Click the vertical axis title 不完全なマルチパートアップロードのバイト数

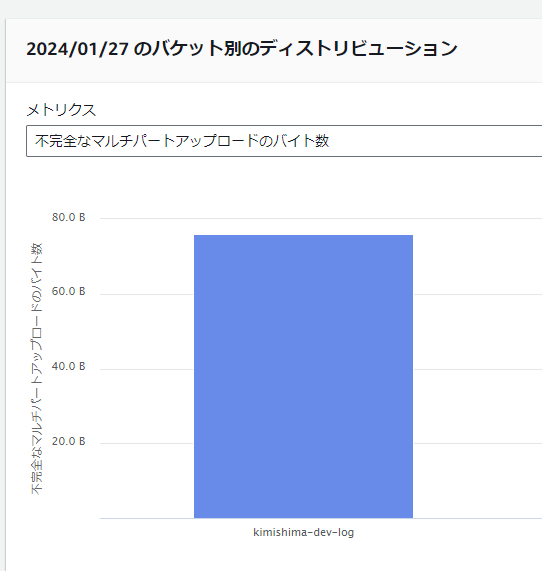[36, 369]
